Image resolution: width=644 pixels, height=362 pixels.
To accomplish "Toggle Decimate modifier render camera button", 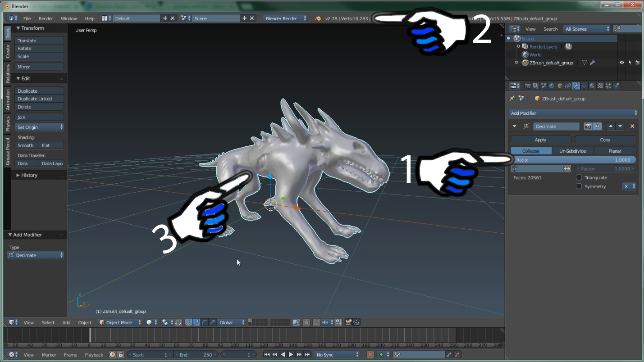I will (x=588, y=126).
